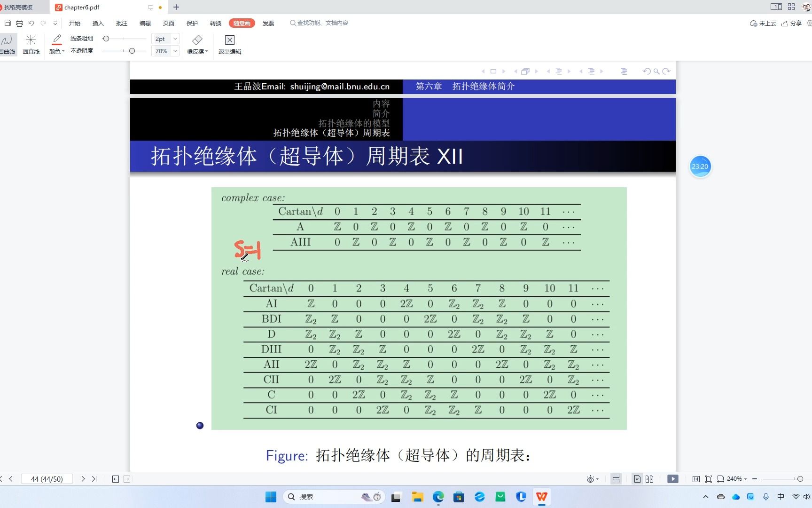Click the print icon in quick access toolbar
812x508 pixels.
(x=19, y=23)
